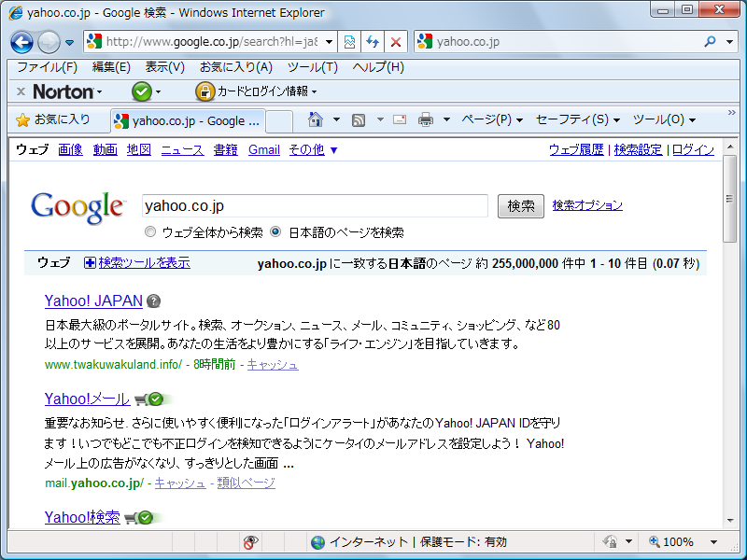Screen dimensions: 747x560
Task: Click the Print icon
Action: (426, 119)
